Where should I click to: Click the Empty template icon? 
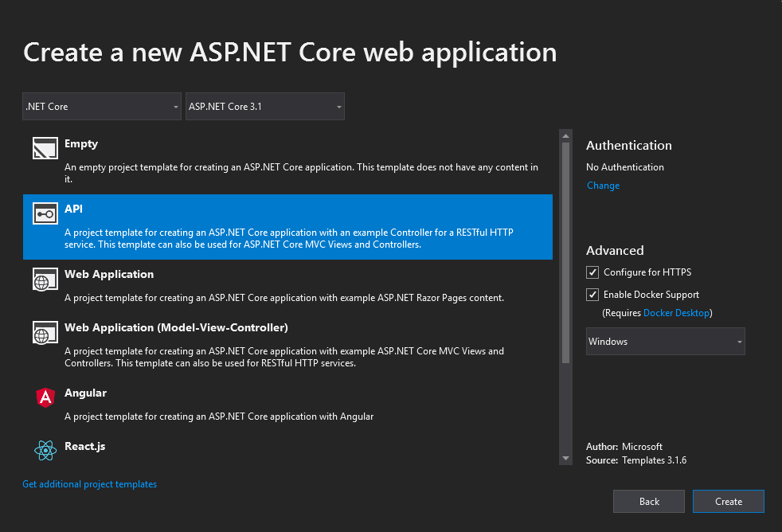point(45,148)
